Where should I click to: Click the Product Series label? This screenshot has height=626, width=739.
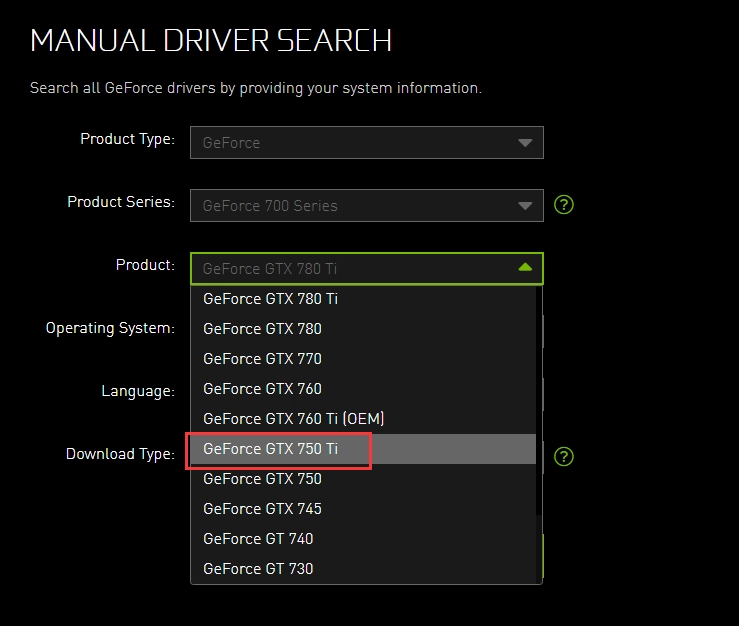coord(121,202)
